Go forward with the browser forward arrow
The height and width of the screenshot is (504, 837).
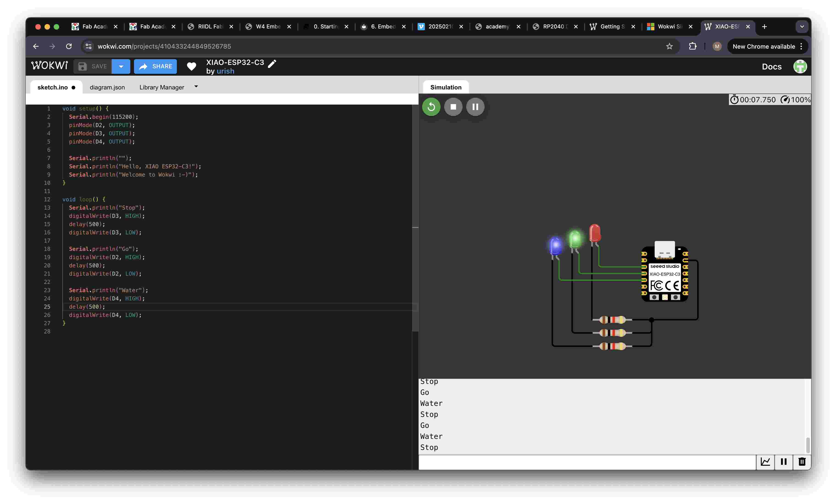point(52,46)
